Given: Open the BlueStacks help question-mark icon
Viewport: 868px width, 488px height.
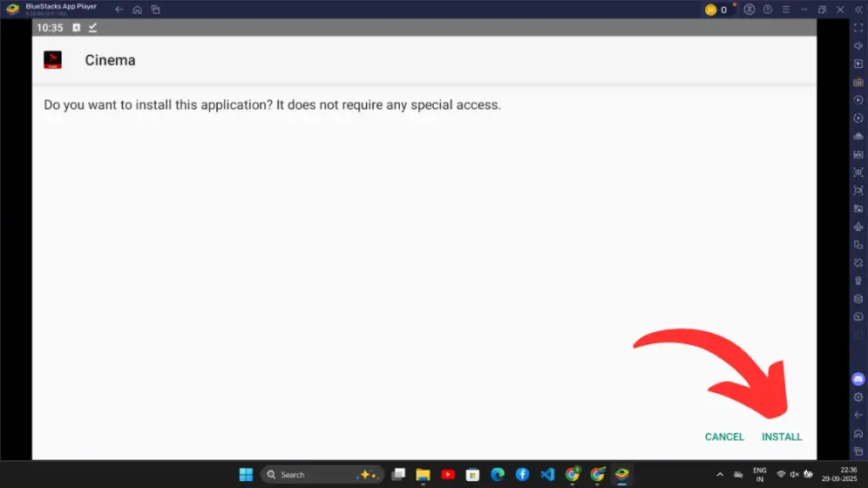Looking at the screenshot, I should pos(768,9).
